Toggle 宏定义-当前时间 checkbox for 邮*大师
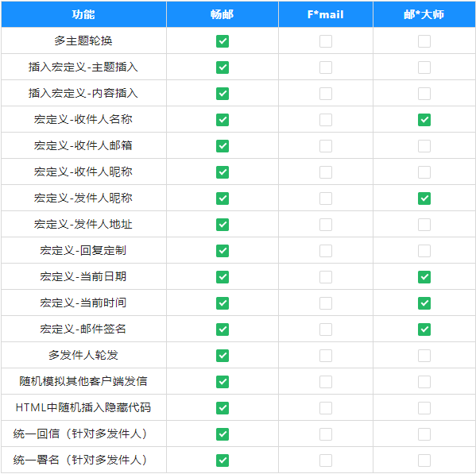Screen dimensions: 476x474 pos(424,303)
